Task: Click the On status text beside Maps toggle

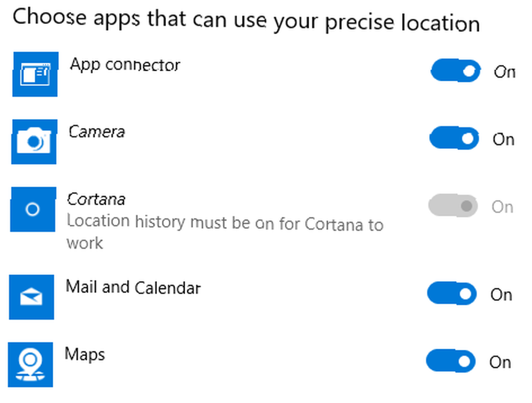Action: pos(500,362)
